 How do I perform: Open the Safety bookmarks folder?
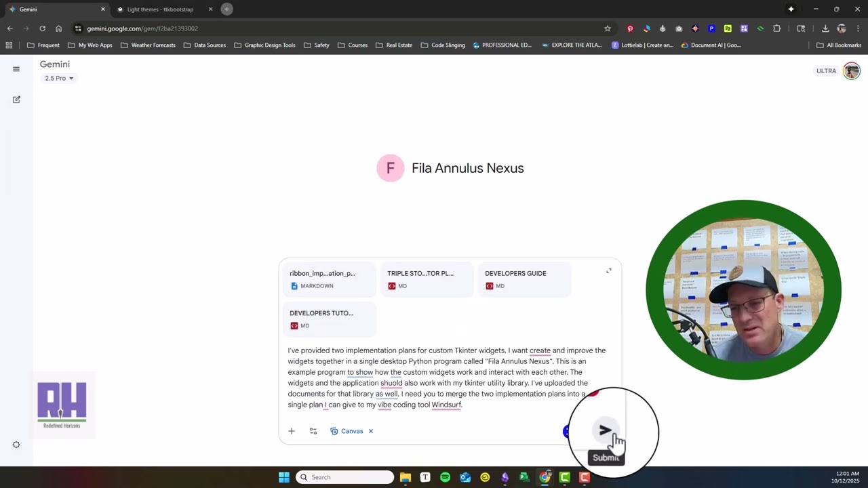coord(317,45)
